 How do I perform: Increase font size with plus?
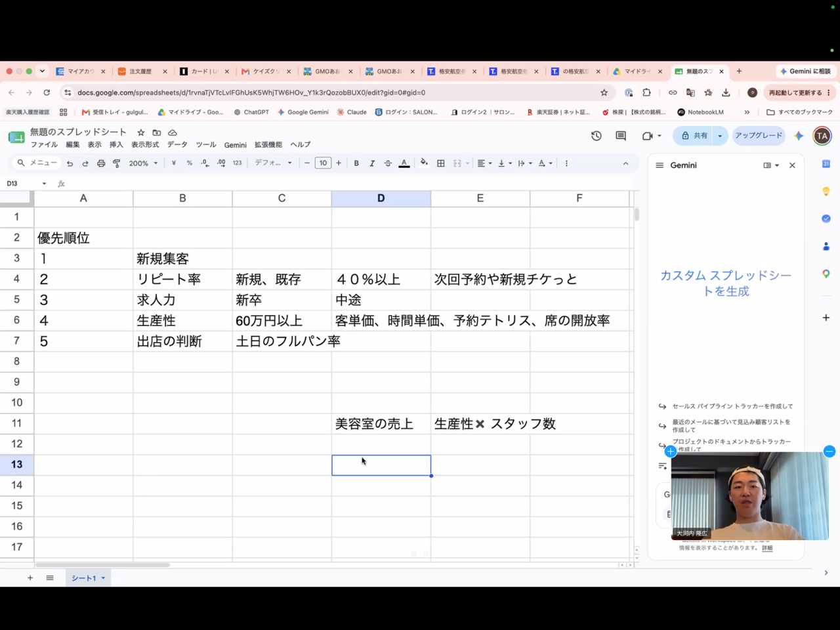coord(339,163)
